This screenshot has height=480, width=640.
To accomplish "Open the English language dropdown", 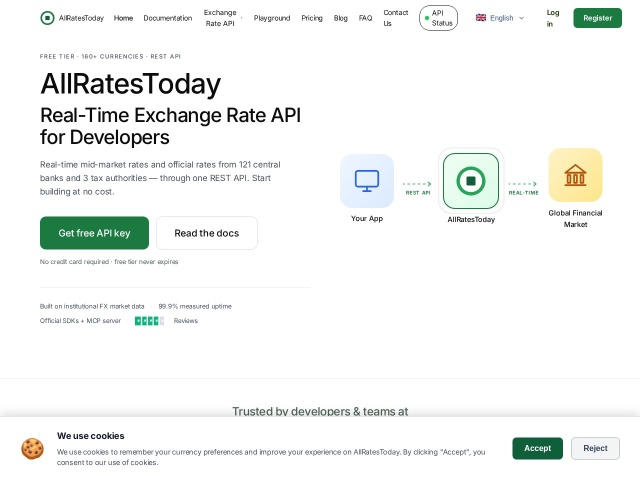I will tap(500, 18).
